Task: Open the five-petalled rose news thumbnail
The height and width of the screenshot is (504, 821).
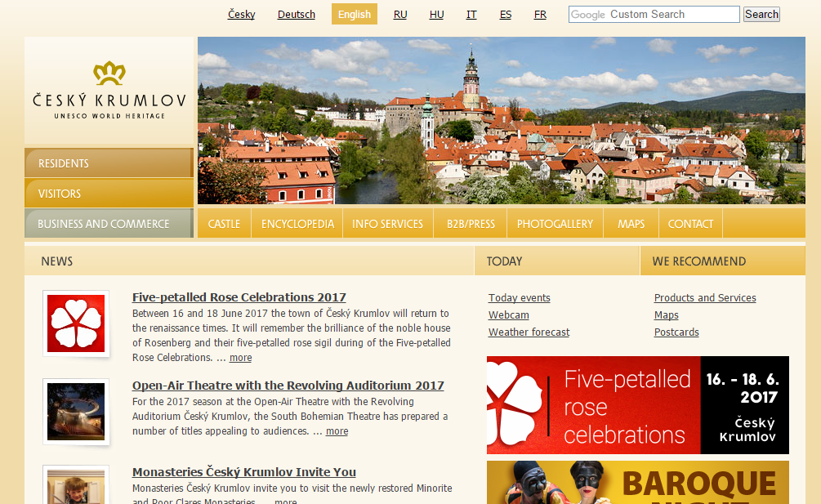Action: pyautogui.click(x=76, y=323)
